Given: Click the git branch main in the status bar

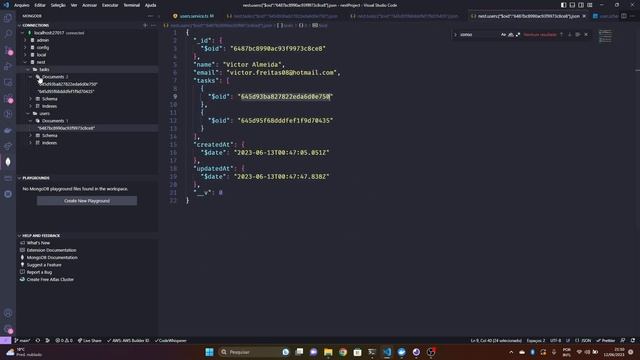Looking at the screenshot, I should 23,340.
